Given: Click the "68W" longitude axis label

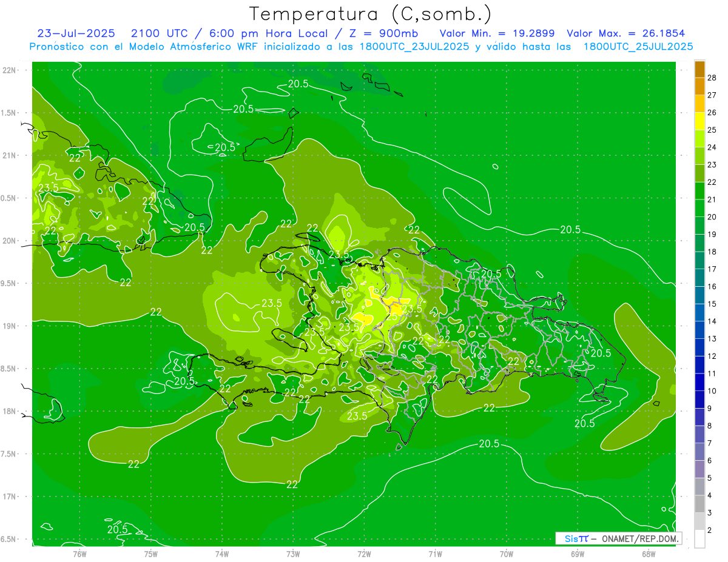Looking at the screenshot, I should tap(648, 554).
